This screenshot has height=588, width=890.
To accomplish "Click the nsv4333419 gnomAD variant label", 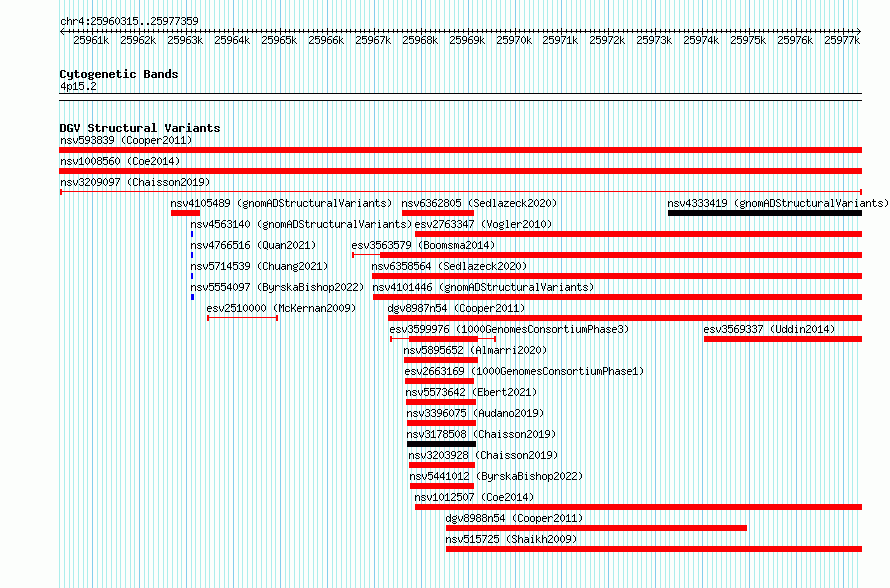I will (778, 203).
